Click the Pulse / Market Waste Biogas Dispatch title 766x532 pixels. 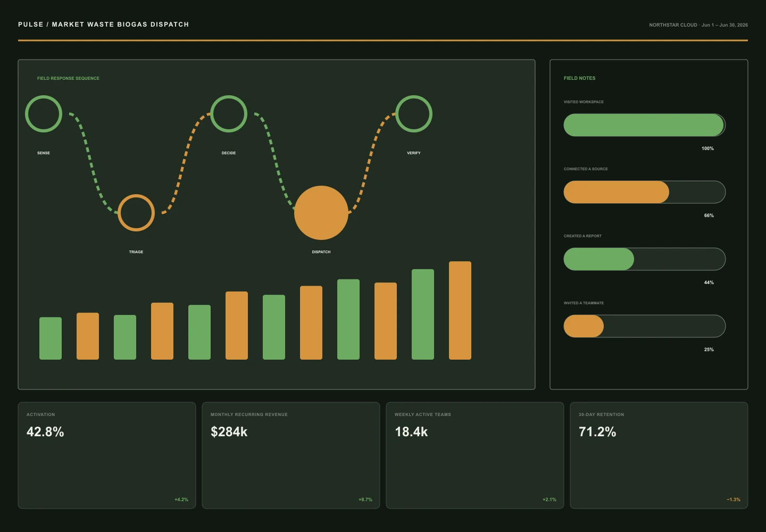click(x=104, y=24)
